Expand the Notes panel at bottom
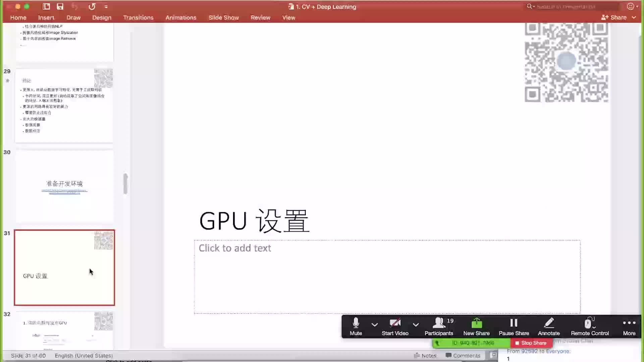 tap(425, 355)
